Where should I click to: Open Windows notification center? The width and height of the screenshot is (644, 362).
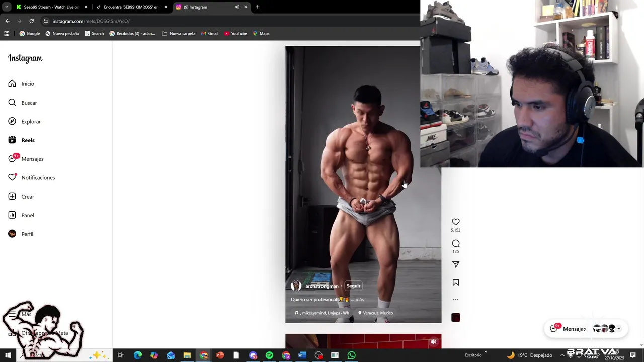(633, 355)
